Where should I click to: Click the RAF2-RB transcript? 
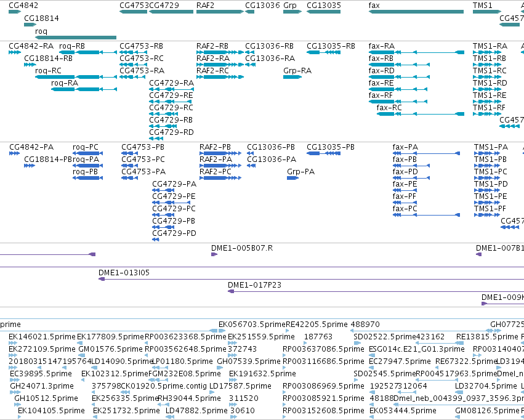[220, 52]
